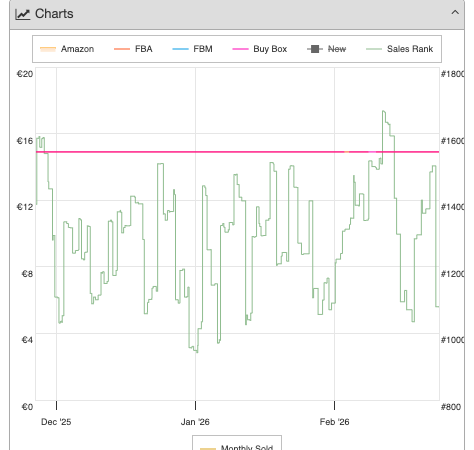Toggle the Amazon series in the legend

coord(67,49)
